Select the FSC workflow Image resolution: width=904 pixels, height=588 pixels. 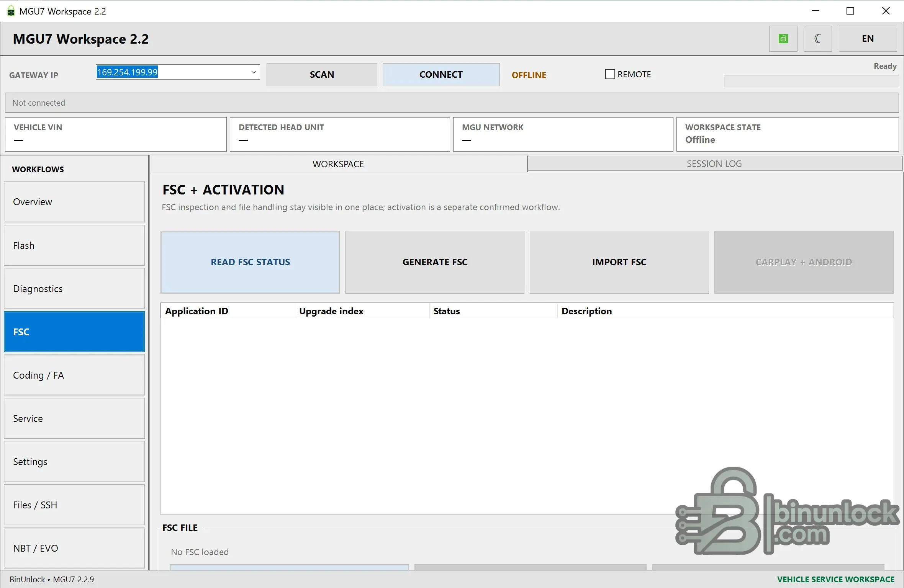tap(74, 332)
